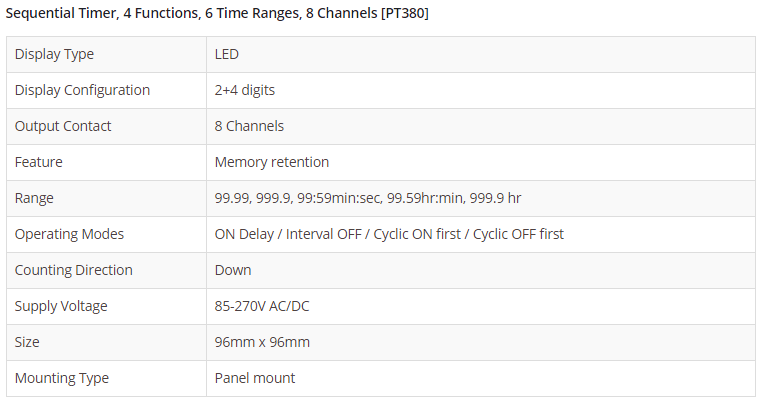
Task: Select the ON Delay modes text
Action: point(389,234)
